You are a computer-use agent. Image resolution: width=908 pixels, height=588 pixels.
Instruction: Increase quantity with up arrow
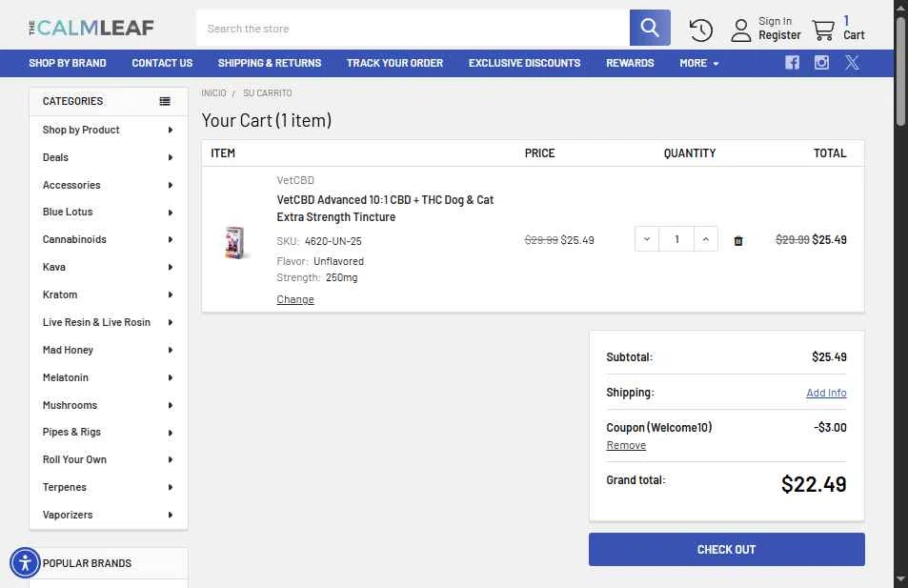[705, 239]
